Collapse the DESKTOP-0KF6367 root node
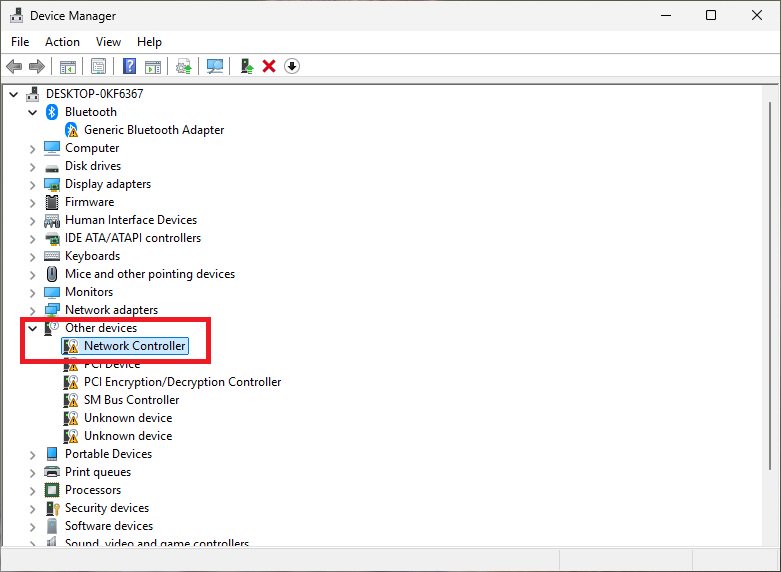 click(14, 94)
